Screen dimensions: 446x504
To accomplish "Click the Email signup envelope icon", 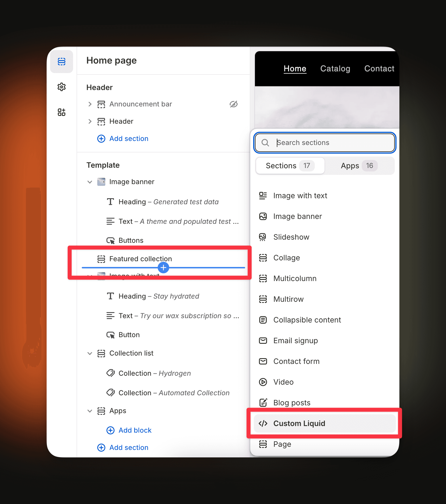I will click(263, 341).
